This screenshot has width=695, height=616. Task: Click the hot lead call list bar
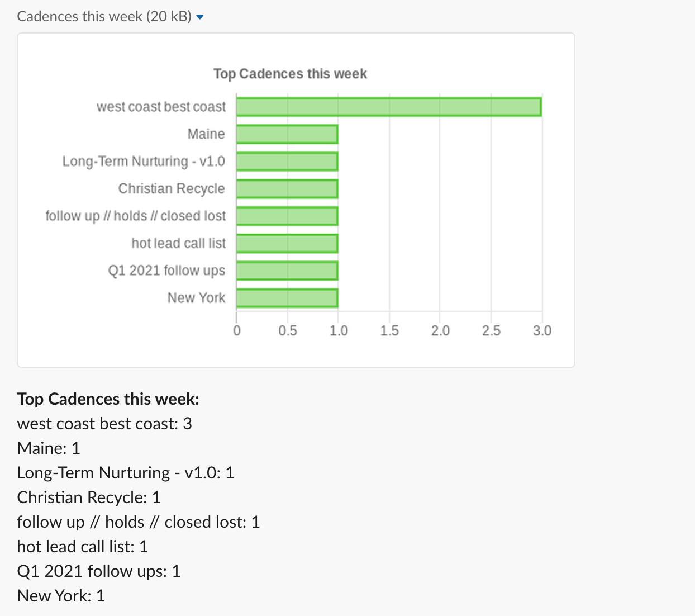click(x=287, y=244)
